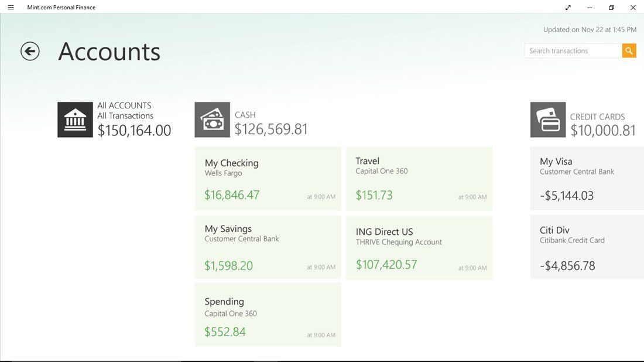Screen dimensions: 644x362
Task: Open the My Checking Wells Fargo account
Action: tap(268, 177)
